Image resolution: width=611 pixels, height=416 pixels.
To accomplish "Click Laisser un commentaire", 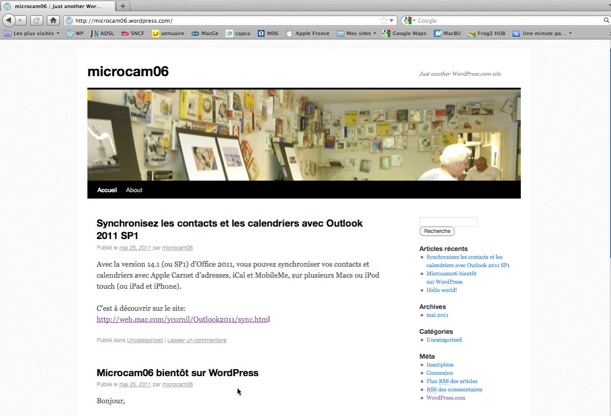I will click(x=197, y=340).
